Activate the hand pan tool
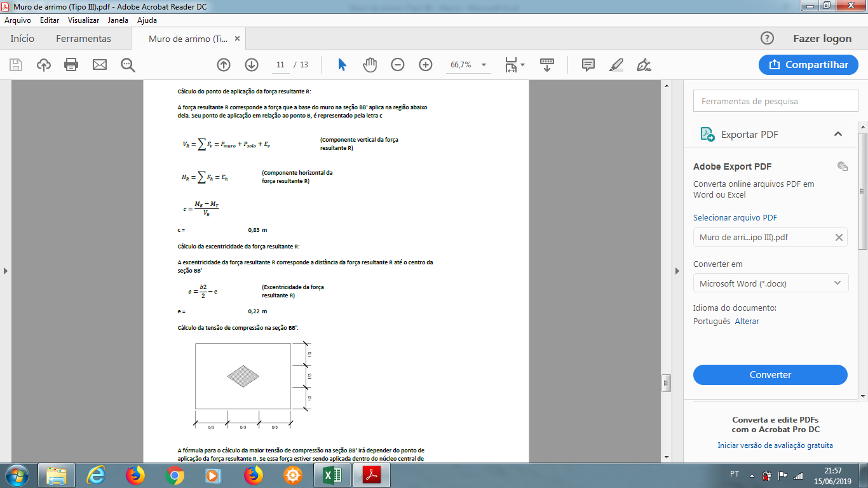868x488 pixels. pyautogui.click(x=370, y=64)
